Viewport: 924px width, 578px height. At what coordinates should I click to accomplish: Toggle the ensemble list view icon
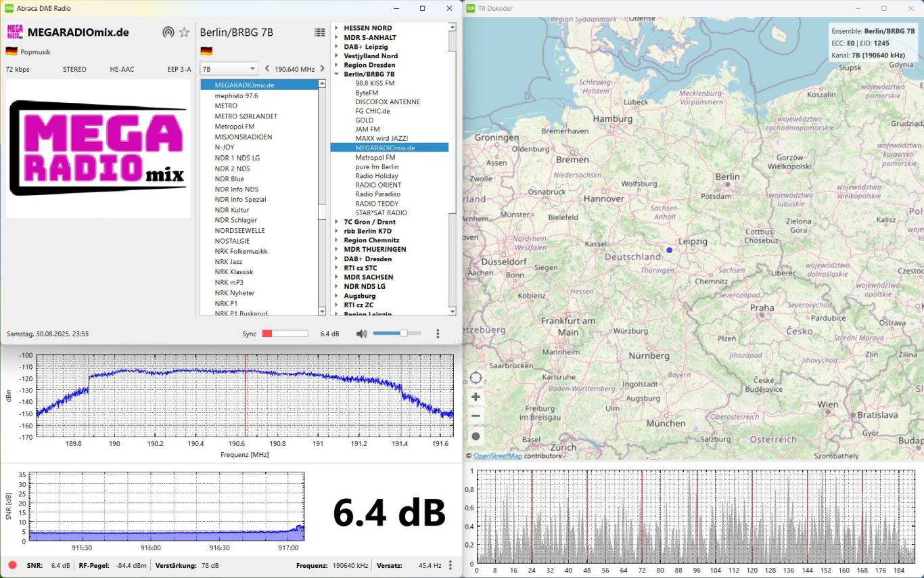320,32
